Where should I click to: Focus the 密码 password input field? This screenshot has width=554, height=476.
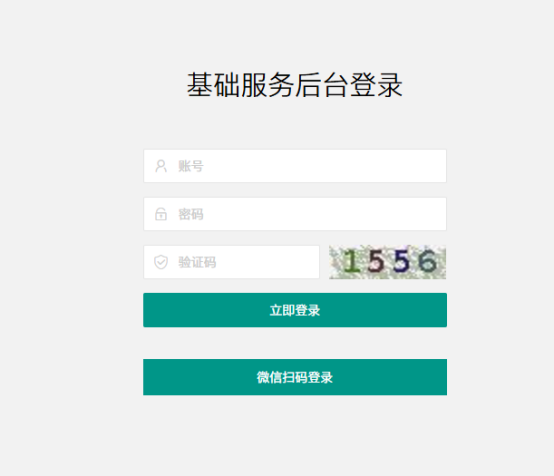(x=295, y=214)
